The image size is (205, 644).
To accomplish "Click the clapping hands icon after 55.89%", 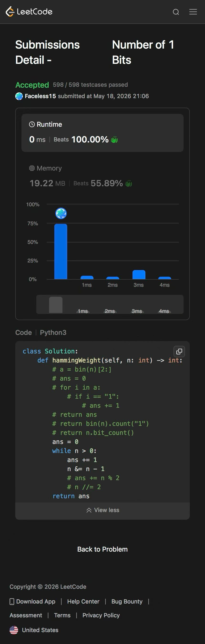I will 128,183.
